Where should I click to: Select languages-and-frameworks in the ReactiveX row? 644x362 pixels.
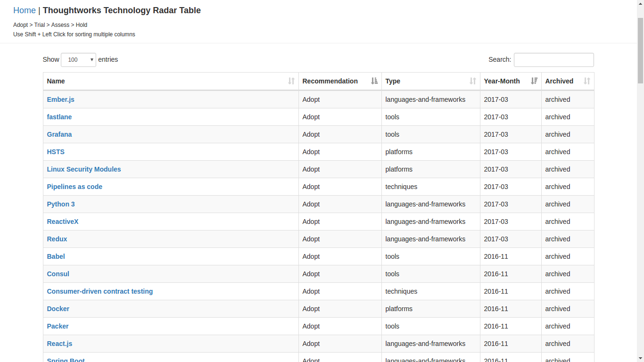pos(425,222)
